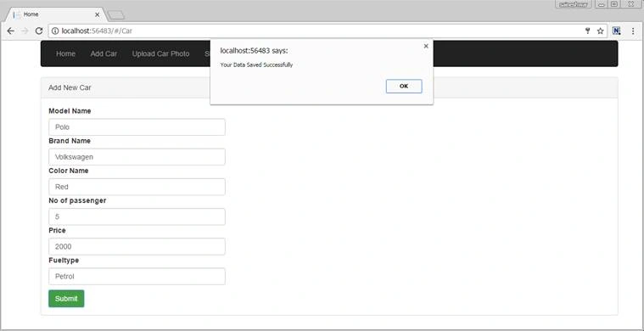The width and height of the screenshot is (644, 331).
Task: Open Add Car in the navbar
Action: click(104, 53)
